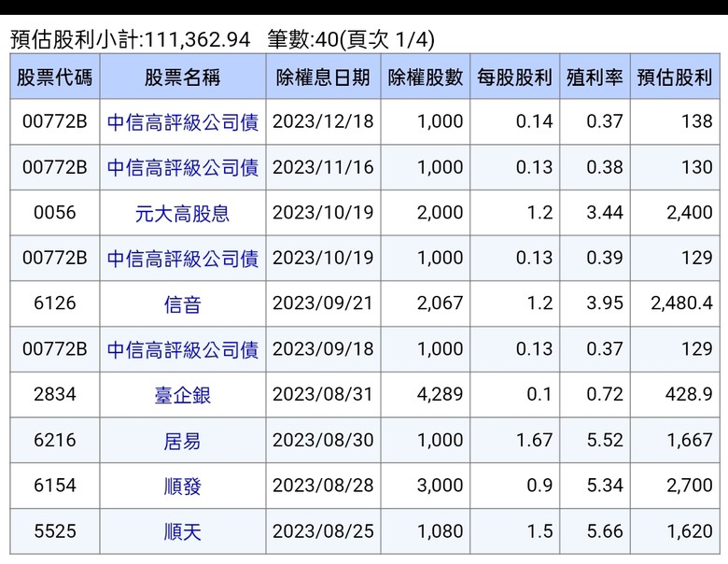
Task: Select the 預估股利小計:111,362.94 summary text
Action: pyautogui.click(x=131, y=39)
